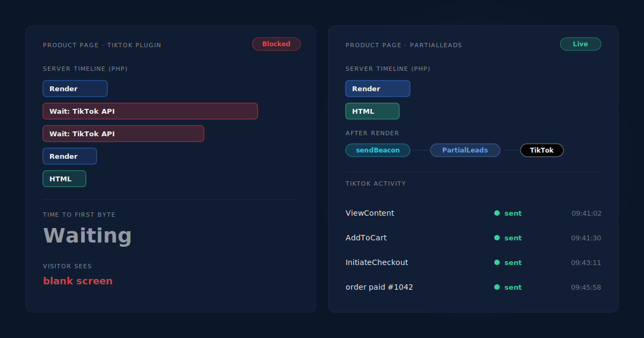The image size is (644, 338).
Task: Click the sent label in AddToCart row
Action: point(513,238)
